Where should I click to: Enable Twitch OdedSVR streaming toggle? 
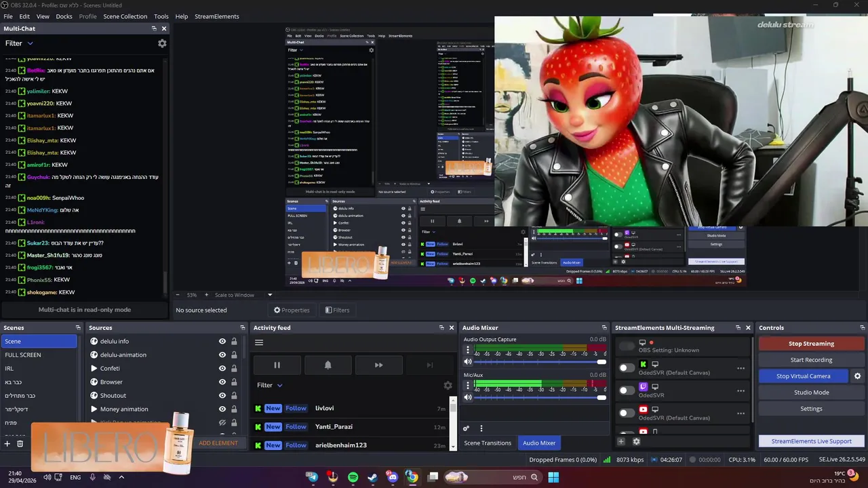click(x=627, y=391)
